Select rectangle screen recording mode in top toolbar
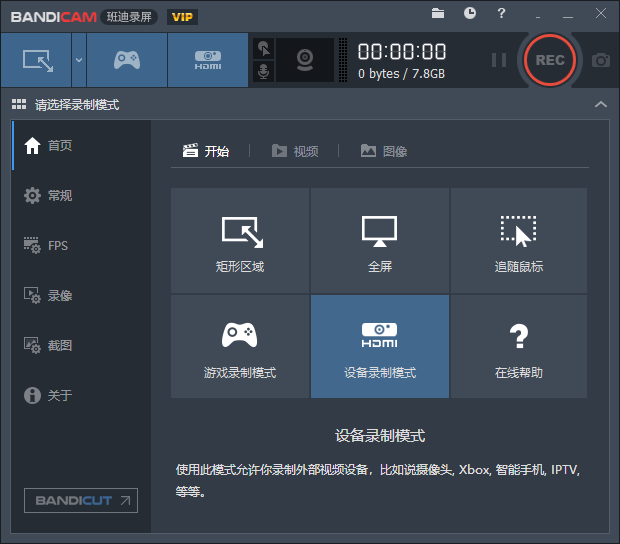This screenshot has height=544, width=620. [36, 60]
